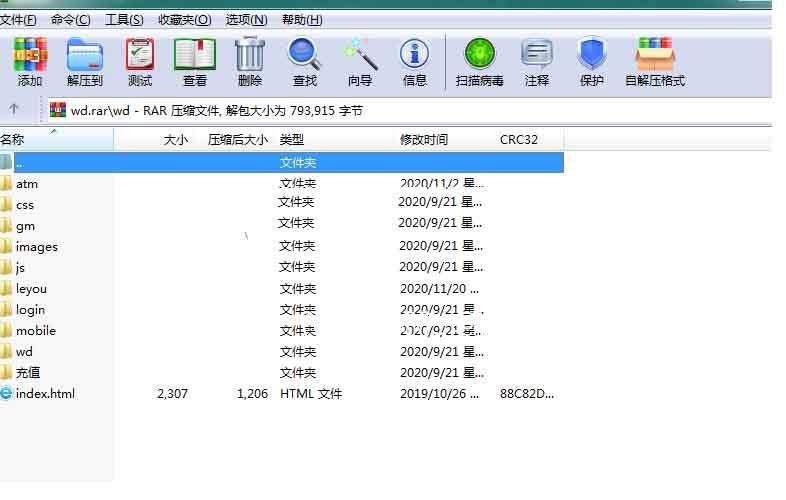The width and height of the screenshot is (786, 500).
Task: Sort by the Name (名称) column header
Action: [13, 140]
